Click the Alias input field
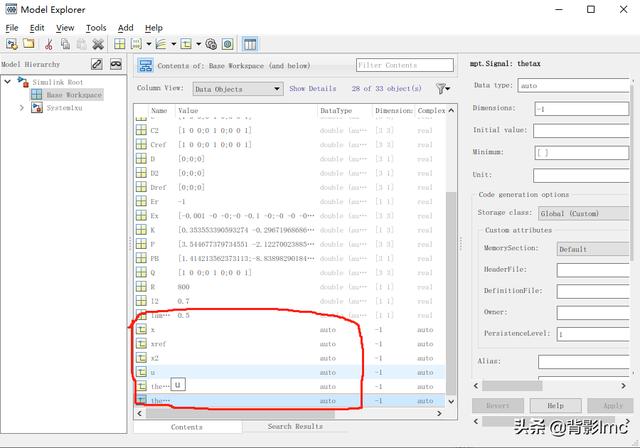640x448 pixels. (x=584, y=362)
